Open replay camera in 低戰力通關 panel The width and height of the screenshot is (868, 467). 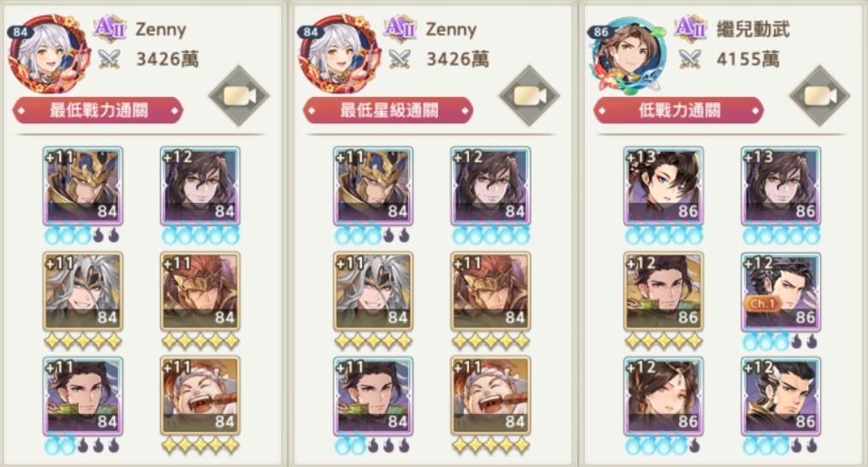click(x=819, y=96)
